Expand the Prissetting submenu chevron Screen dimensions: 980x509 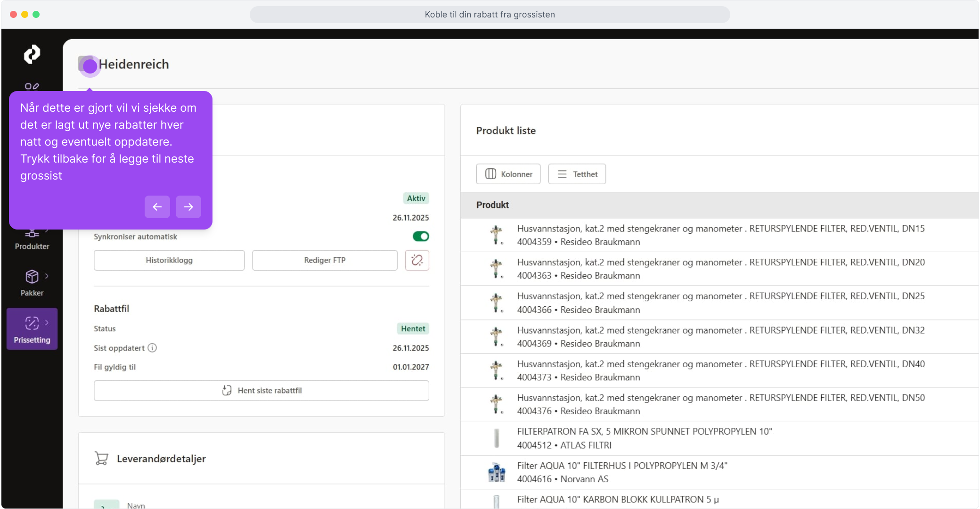coord(47,322)
